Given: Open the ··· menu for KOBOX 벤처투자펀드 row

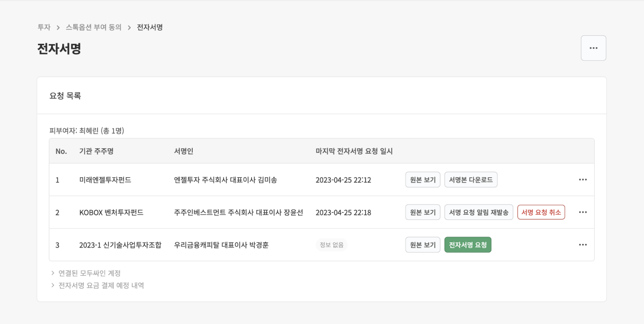Looking at the screenshot, I should click(x=582, y=212).
